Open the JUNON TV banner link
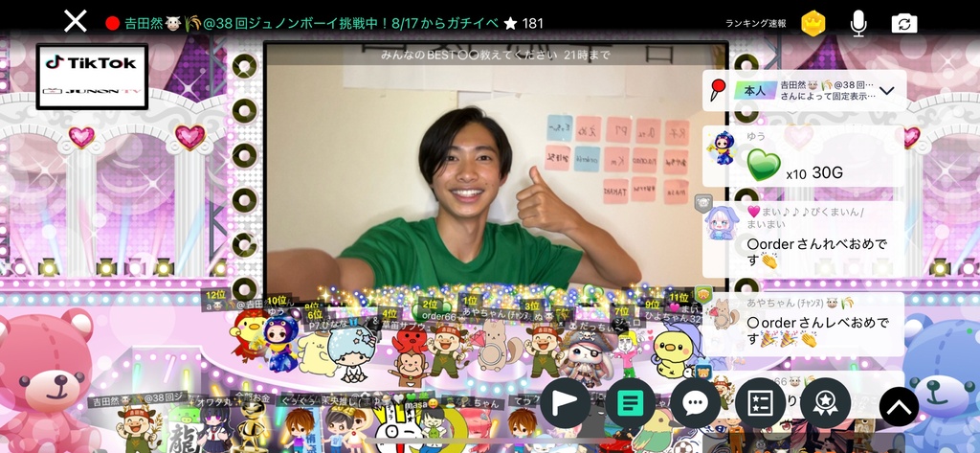This screenshot has width=980, height=453. click(x=91, y=91)
